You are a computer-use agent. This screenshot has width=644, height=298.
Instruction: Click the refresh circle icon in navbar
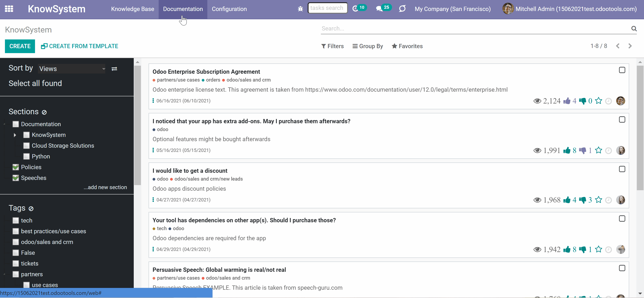(402, 9)
